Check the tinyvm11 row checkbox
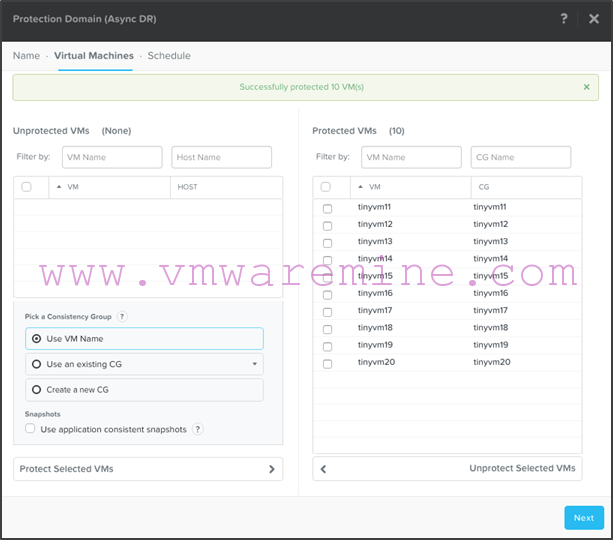The width and height of the screenshot is (613, 540). click(x=328, y=209)
